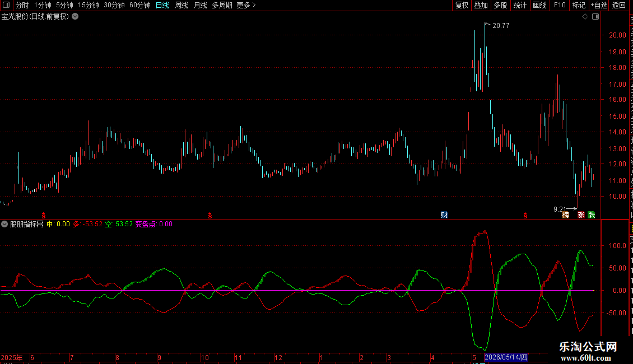Click the 9.21 low price label

point(560,209)
